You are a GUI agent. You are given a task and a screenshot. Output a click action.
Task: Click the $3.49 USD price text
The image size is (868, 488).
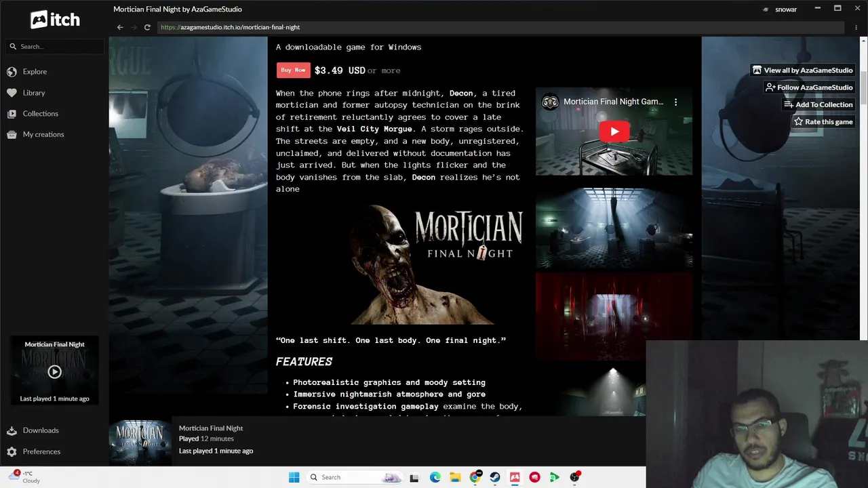tap(340, 70)
